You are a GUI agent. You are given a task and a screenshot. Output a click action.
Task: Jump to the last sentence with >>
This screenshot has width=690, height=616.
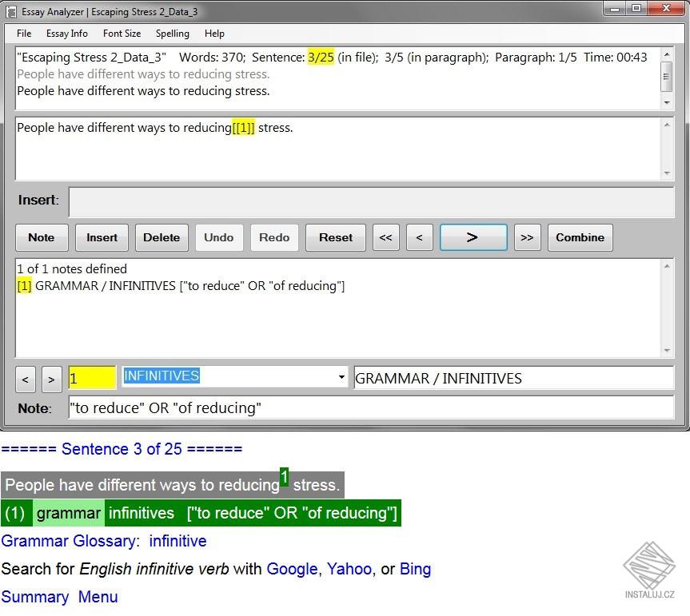tap(527, 237)
